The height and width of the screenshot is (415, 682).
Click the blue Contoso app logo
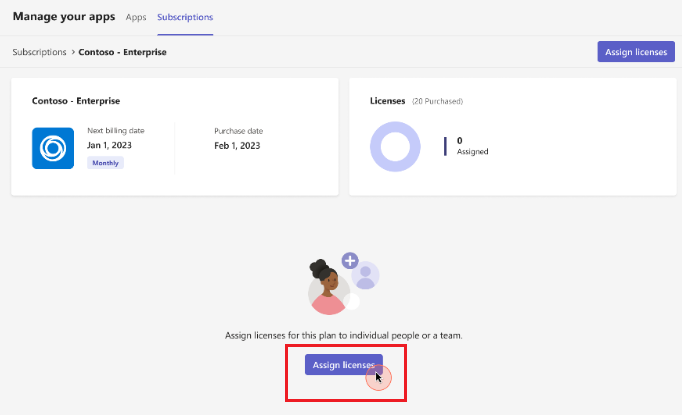53,148
